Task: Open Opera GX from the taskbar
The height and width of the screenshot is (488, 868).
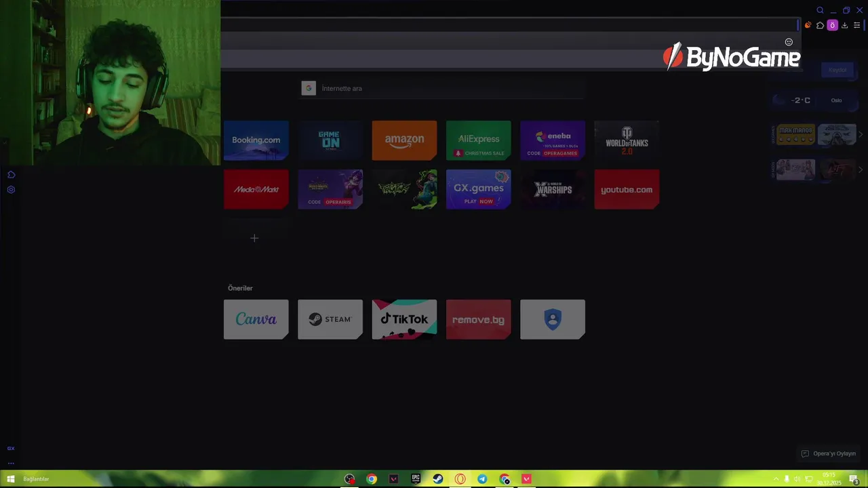Action: pos(460,479)
